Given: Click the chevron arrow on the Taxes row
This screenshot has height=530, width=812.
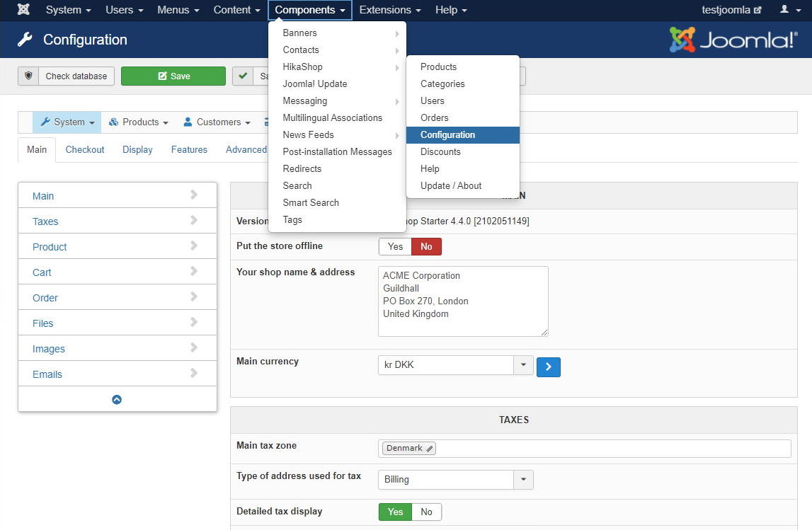Looking at the screenshot, I should point(194,221).
